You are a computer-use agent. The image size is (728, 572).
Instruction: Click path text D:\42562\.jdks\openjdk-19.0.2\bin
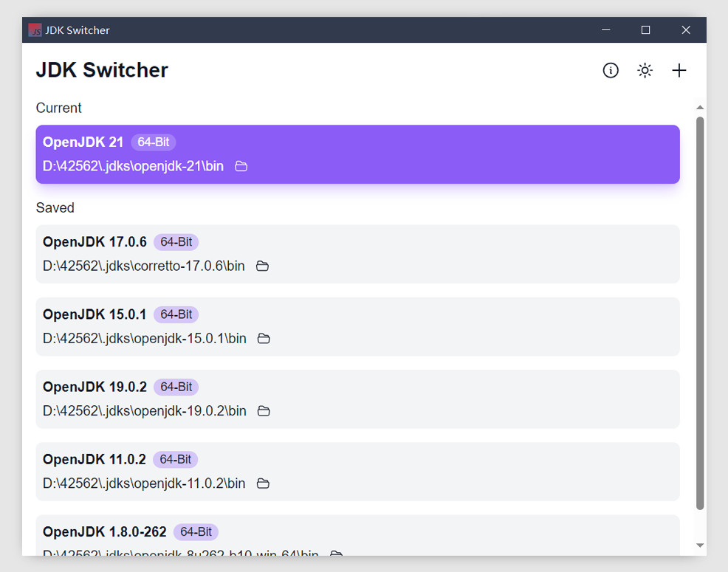pos(145,411)
